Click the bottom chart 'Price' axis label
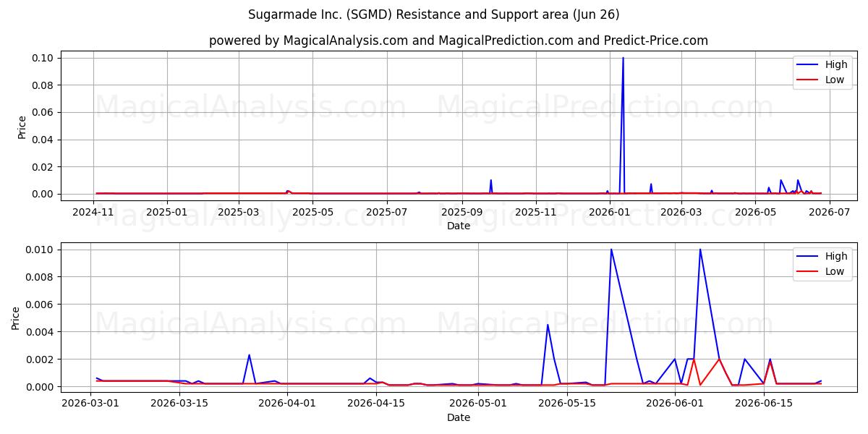The width and height of the screenshot is (868, 434). 16,318
